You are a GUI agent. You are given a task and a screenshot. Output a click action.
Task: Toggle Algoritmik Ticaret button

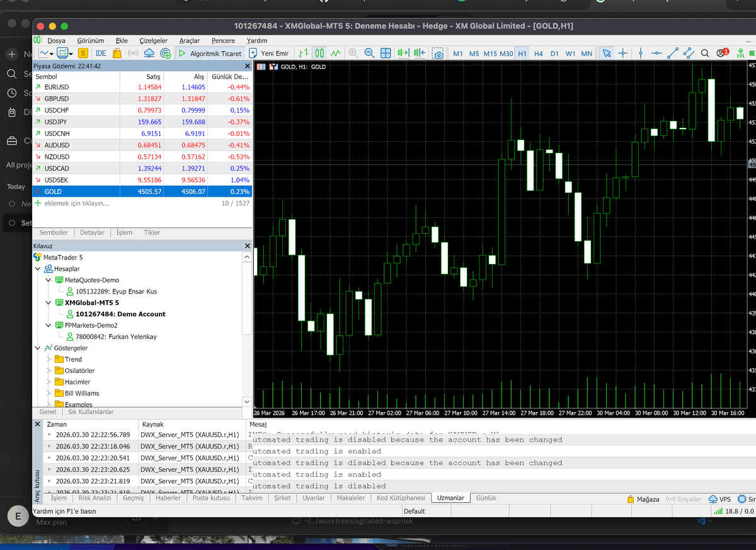click(210, 54)
